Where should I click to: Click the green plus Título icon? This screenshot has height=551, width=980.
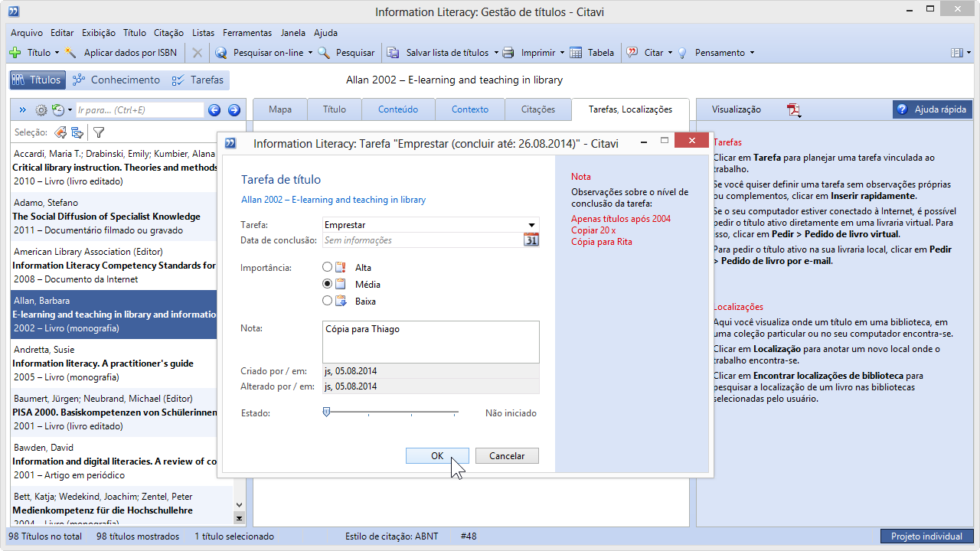[15, 53]
